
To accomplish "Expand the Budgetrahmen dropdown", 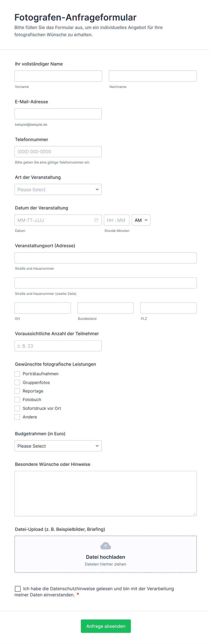I will tap(58, 446).
